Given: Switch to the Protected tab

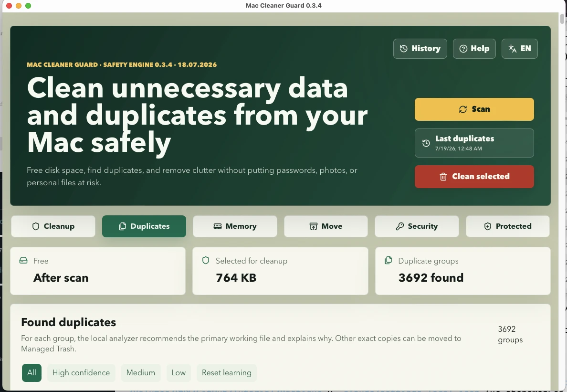Looking at the screenshot, I should click(x=508, y=226).
